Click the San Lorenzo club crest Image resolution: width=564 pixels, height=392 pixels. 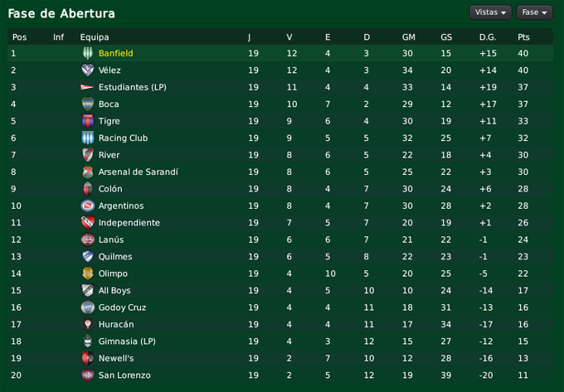point(87,375)
